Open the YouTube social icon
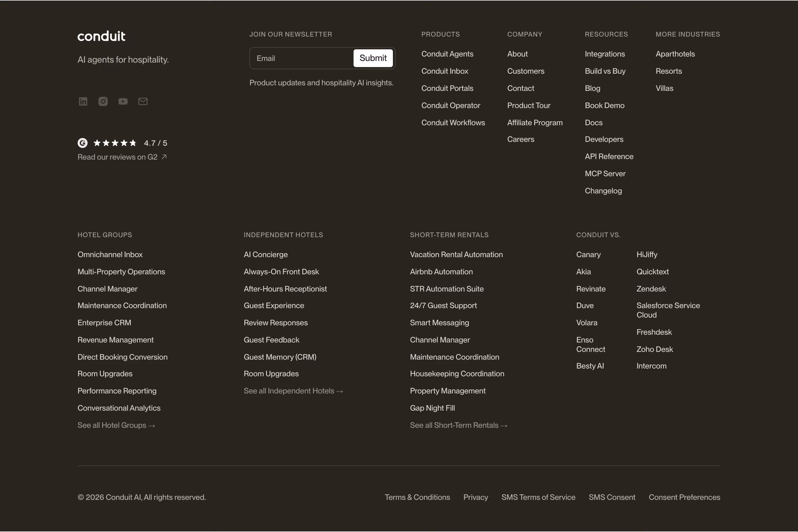This screenshot has width=798, height=532. [123, 101]
